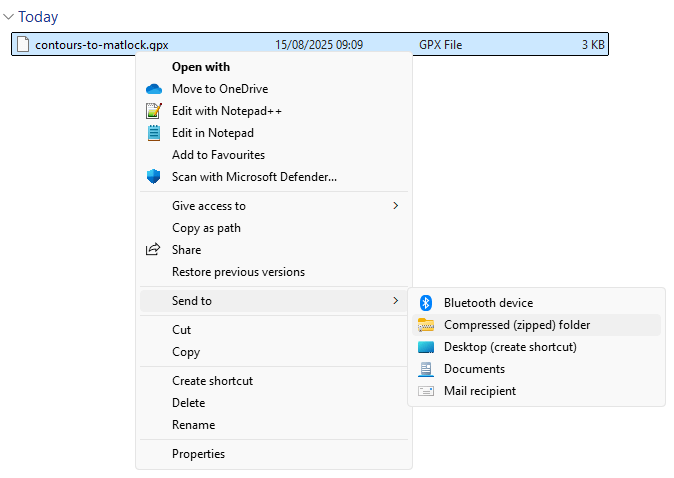
Task: Click the OneDrive cloud icon
Action: click(x=154, y=89)
